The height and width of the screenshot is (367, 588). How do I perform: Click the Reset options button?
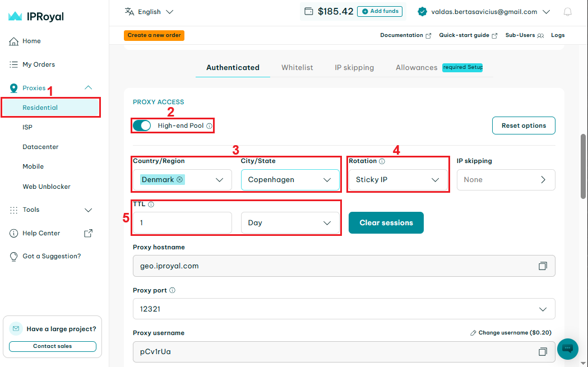click(x=524, y=126)
